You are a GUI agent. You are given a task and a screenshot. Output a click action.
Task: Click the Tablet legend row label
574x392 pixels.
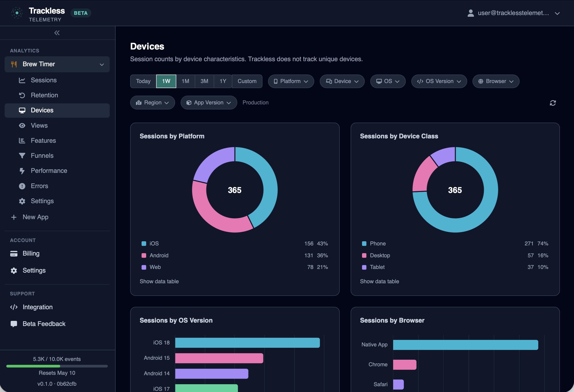click(377, 267)
